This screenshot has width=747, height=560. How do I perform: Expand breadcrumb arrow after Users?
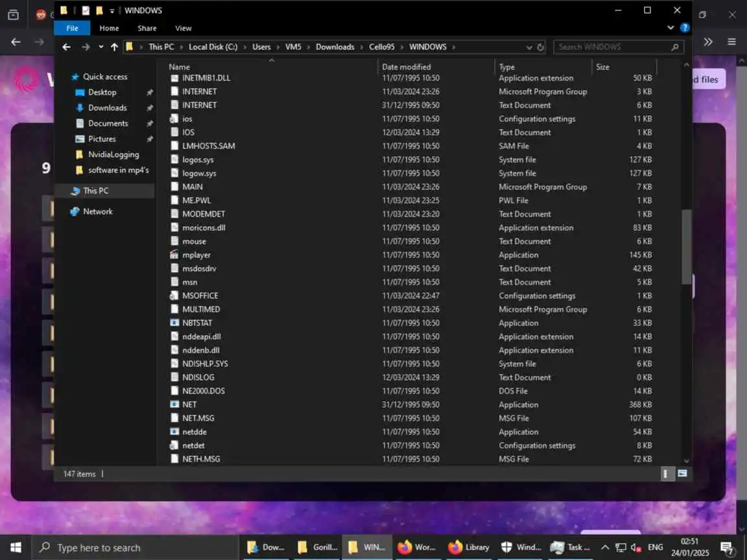278,47
